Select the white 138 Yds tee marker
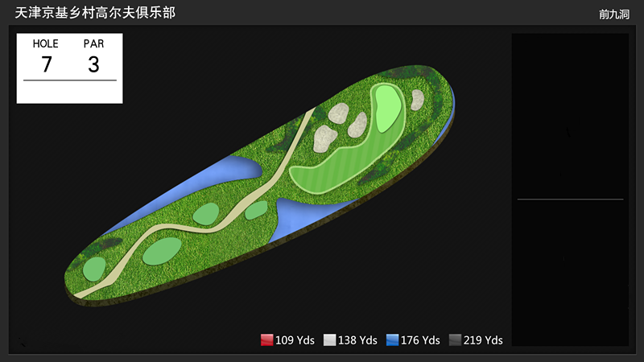The height and width of the screenshot is (362, 644). point(329,339)
